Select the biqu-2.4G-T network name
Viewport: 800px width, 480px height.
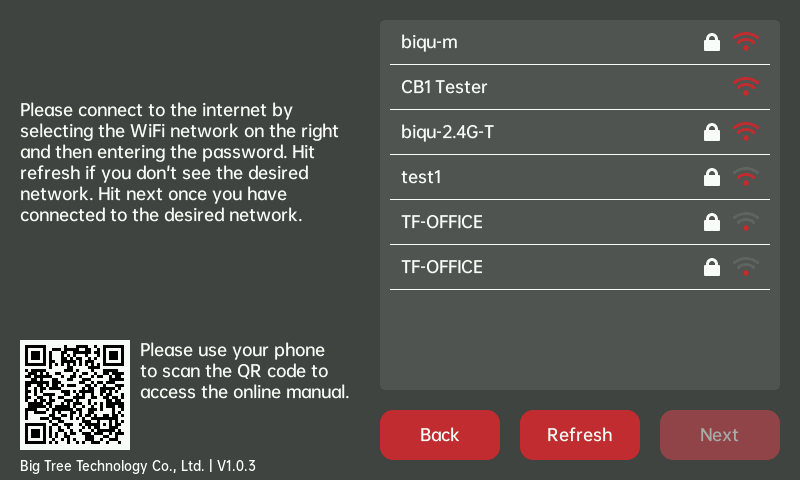[447, 132]
